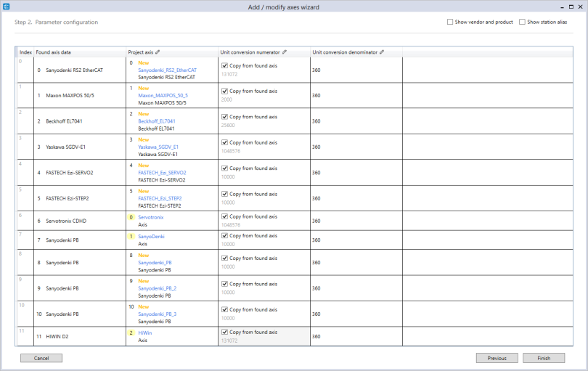Click the Servotronix project axis link
Screen dimensions: 588x371
(x=151, y=217)
